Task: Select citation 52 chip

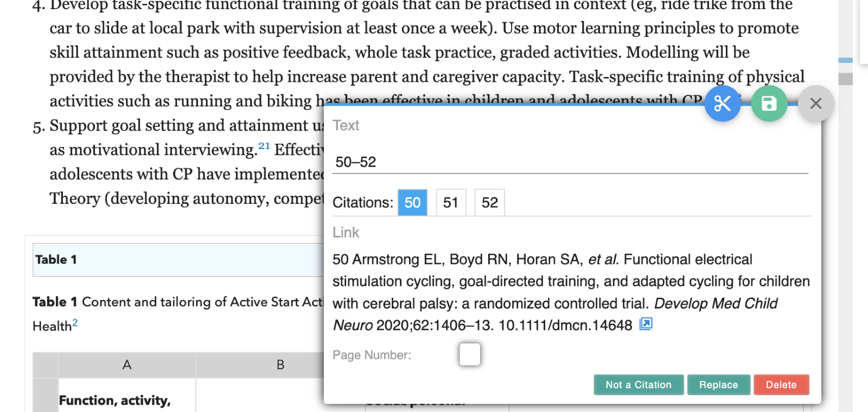Action: 490,203
